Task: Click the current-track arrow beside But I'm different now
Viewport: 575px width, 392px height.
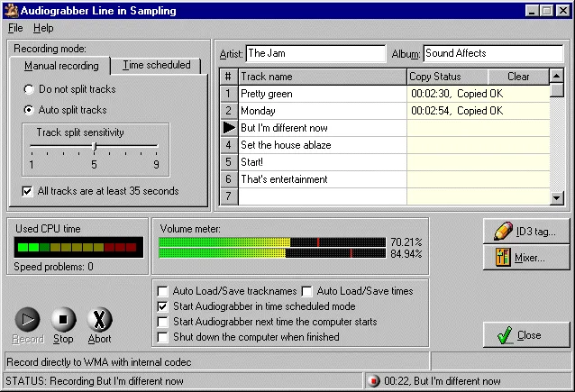Action: pyautogui.click(x=229, y=128)
